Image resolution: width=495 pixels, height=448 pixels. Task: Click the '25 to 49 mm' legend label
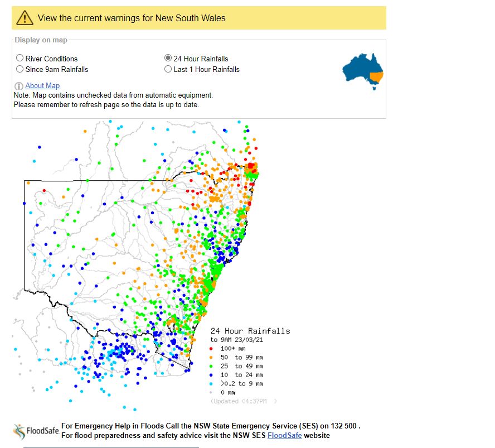click(242, 367)
